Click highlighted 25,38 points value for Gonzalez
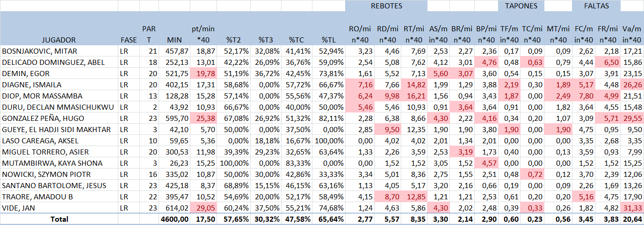Image resolution: width=644 pixels, height=225 pixels. point(204,118)
